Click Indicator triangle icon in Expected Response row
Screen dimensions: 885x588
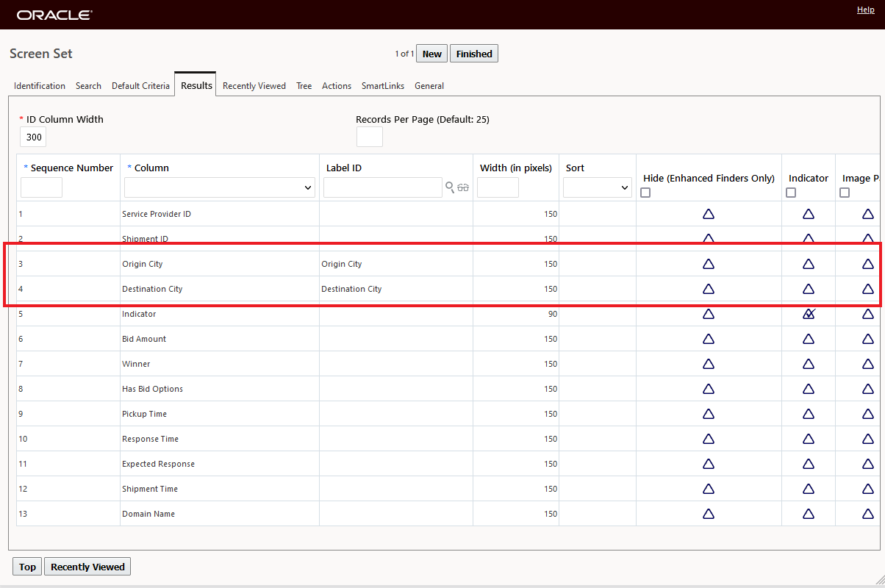point(809,464)
